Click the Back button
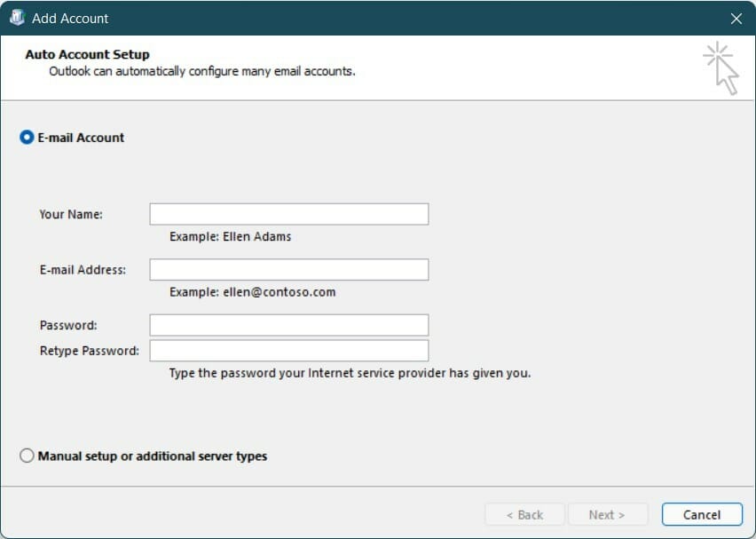Image resolution: width=756 pixels, height=539 pixels. [x=525, y=514]
